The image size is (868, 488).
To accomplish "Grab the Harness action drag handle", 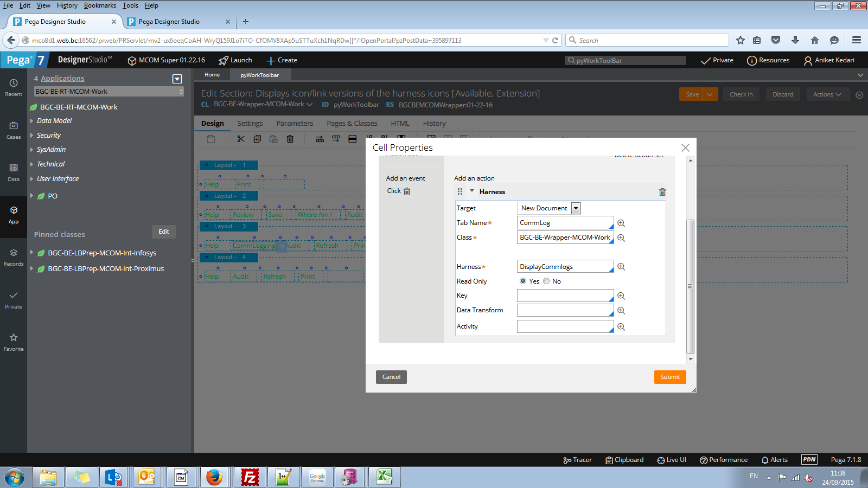I will 460,191.
